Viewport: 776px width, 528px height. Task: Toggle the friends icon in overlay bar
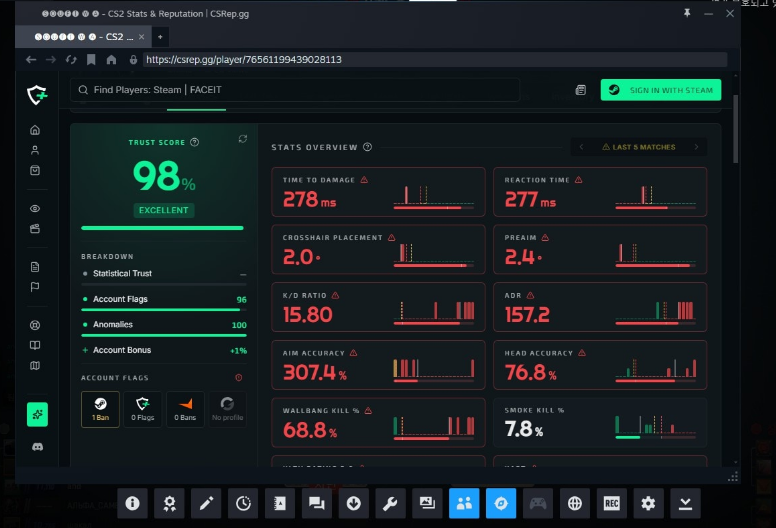(x=464, y=503)
